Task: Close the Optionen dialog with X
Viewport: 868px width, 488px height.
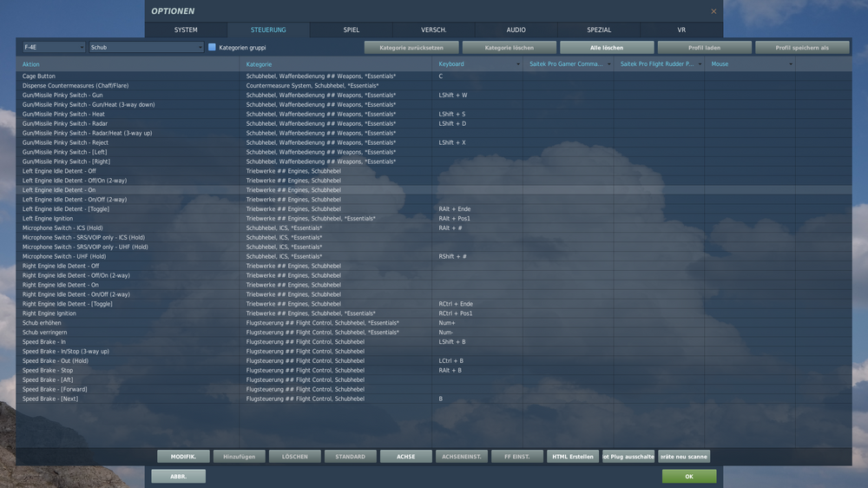Action: 713,11
